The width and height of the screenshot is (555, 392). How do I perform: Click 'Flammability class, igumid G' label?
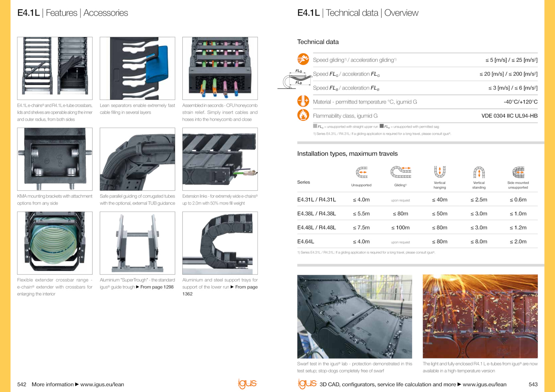pos(345,116)
